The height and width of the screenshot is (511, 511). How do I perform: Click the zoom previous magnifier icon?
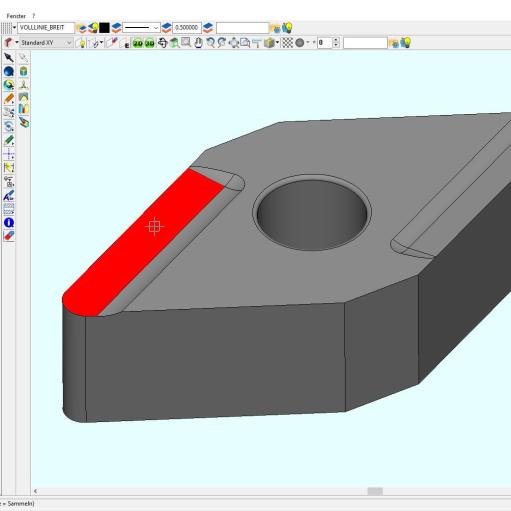(x=210, y=43)
